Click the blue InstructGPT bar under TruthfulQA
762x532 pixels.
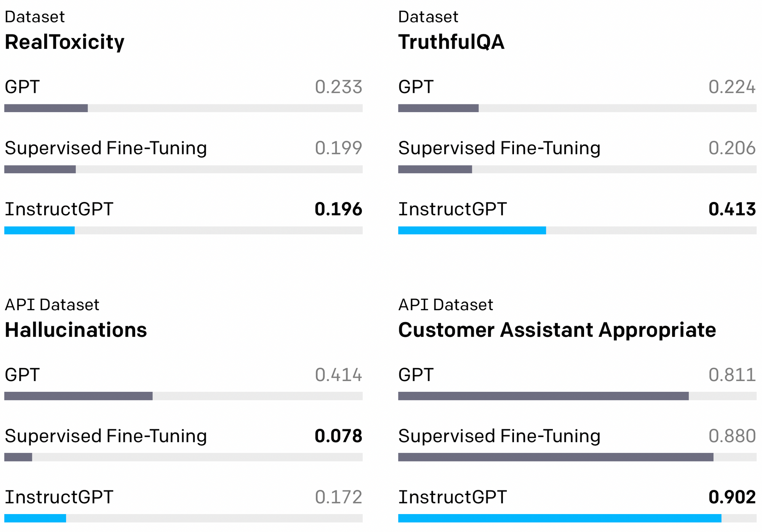click(472, 230)
